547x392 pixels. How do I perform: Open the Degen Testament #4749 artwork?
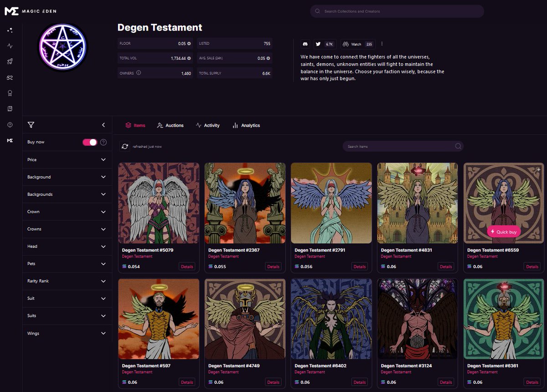point(245,319)
